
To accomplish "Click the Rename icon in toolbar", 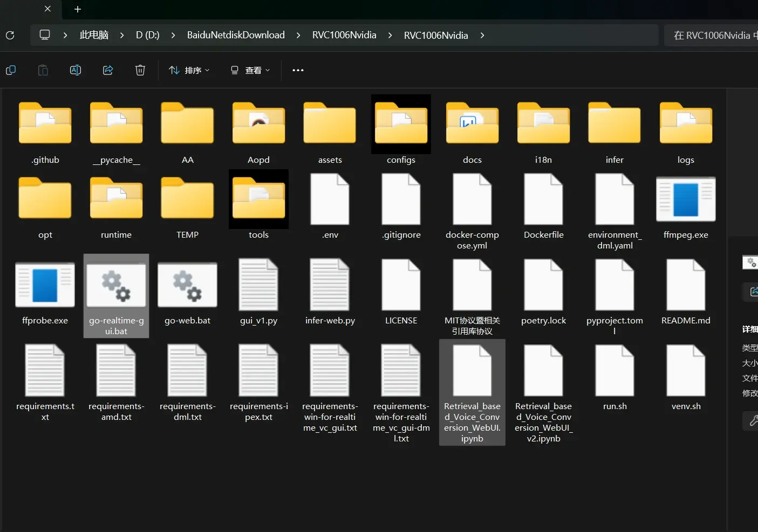I will (x=76, y=70).
